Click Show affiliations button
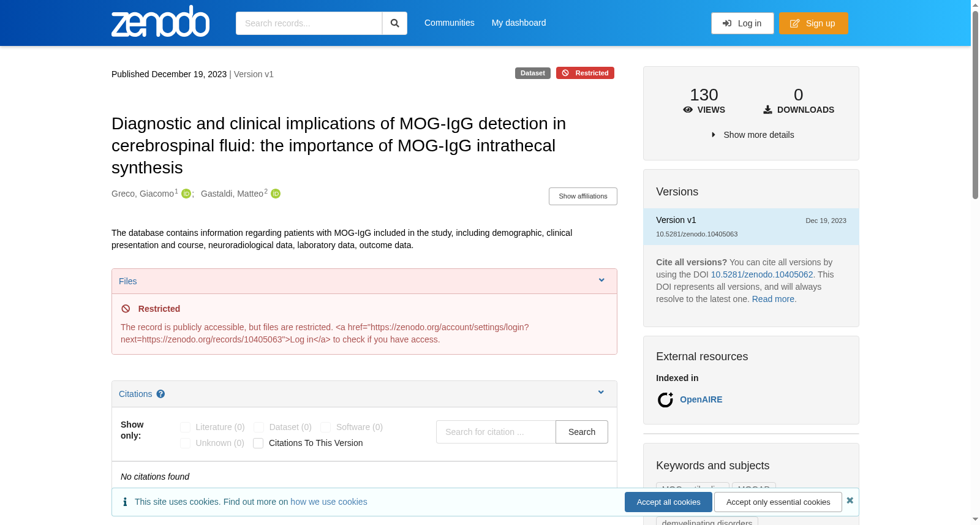This screenshot has width=980, height=525. click(583, 196)
